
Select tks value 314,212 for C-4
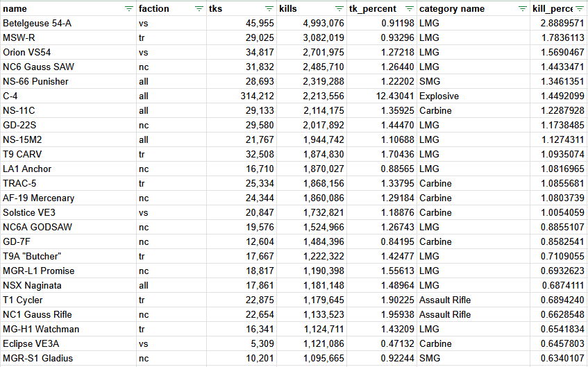[x=242, y=96]
